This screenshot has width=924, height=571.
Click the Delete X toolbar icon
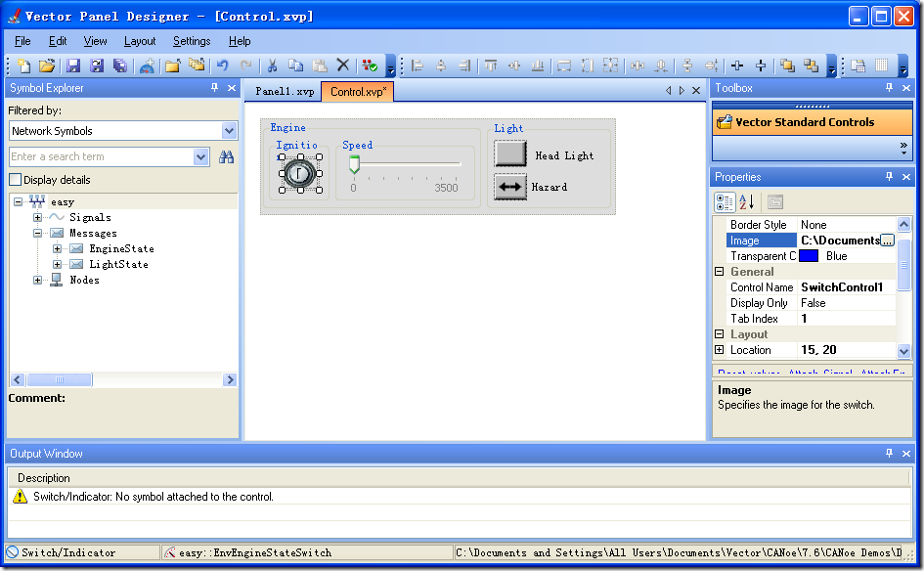coord(343,65)
